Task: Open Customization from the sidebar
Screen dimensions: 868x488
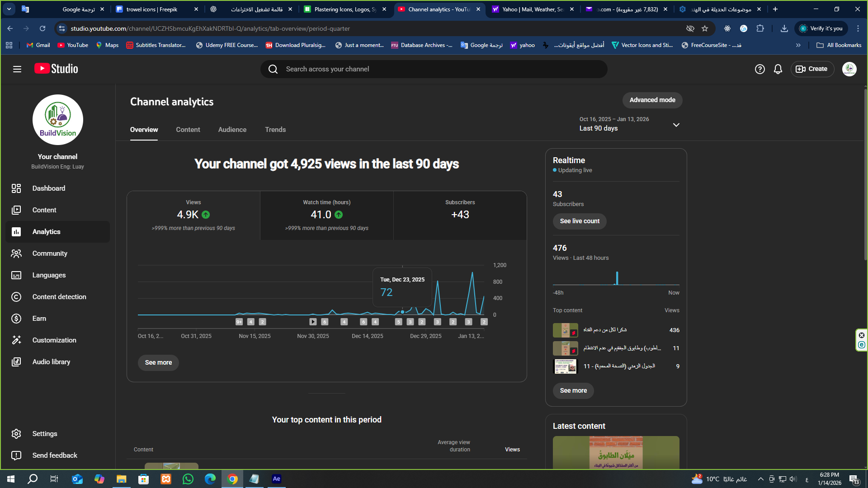Action: (x=54, y=340)
